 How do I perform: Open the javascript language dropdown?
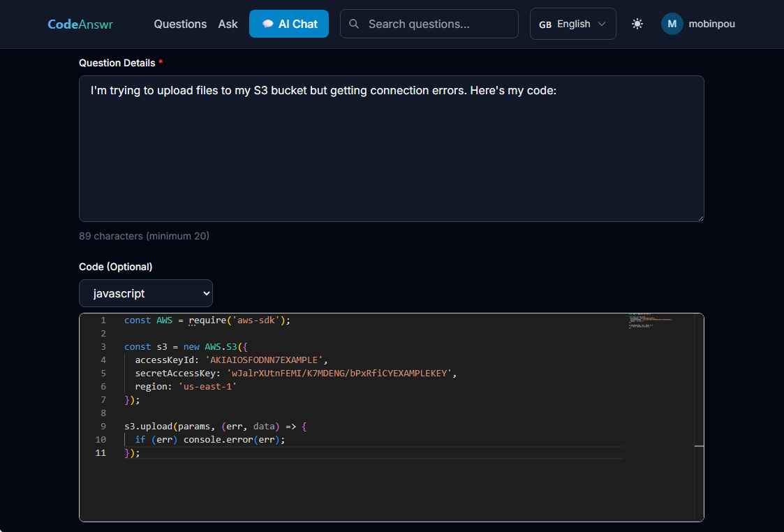click(x=145, y=293)
